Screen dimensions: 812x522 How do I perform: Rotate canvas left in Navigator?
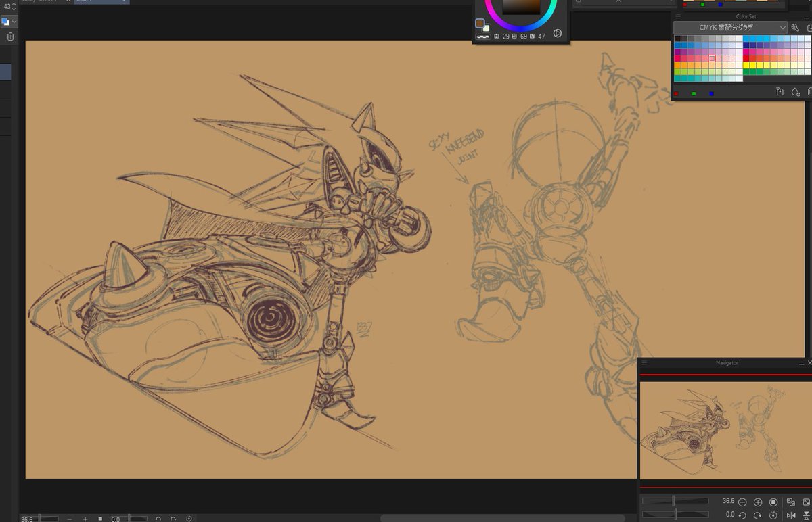point(742,515)
